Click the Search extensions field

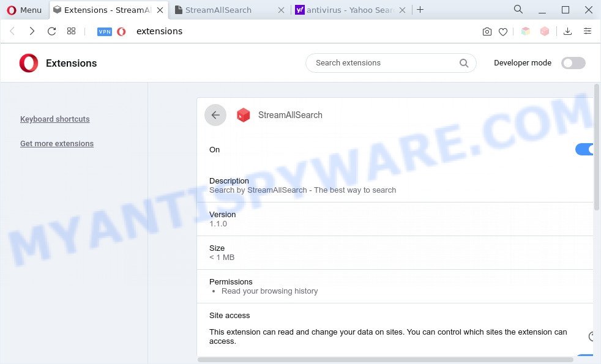pyautogui.click(x=391, y=63)
